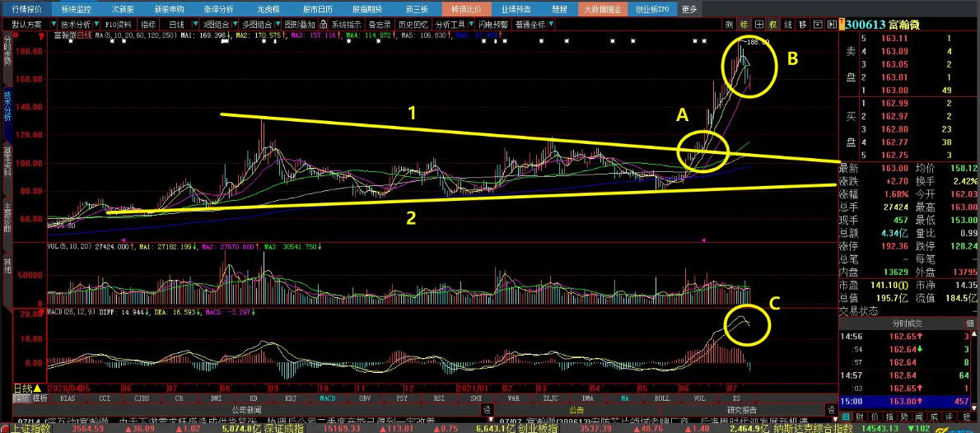Viewport: 980px width, 433px height.
Task: Select the 闻 tab in bottom-right panel
Action: [x=917, y=417]
